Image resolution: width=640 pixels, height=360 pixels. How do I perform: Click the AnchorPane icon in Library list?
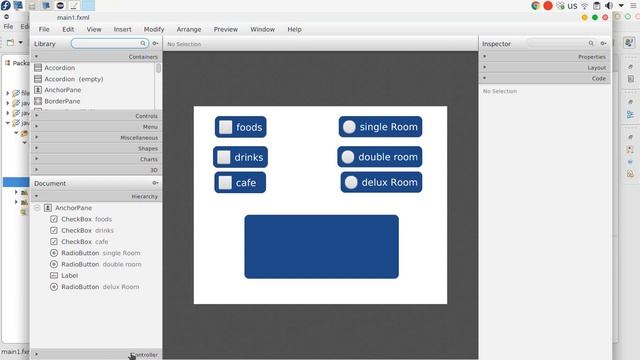[x=38, y=90]
